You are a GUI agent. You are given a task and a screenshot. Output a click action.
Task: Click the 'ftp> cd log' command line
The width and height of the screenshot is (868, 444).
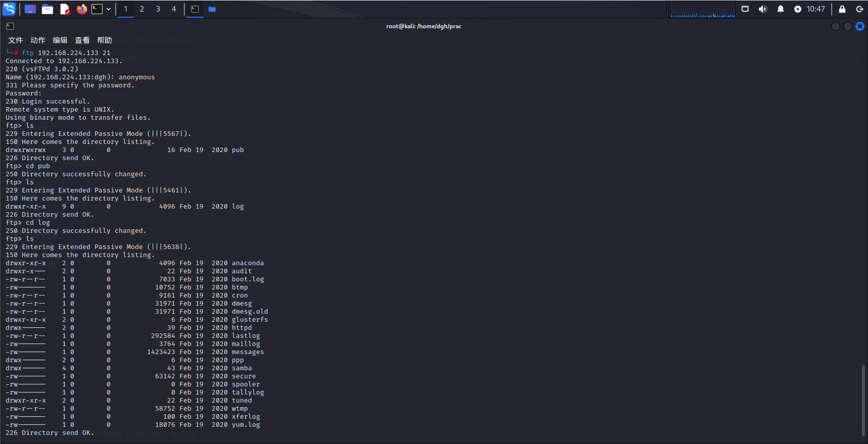(28, 223)
